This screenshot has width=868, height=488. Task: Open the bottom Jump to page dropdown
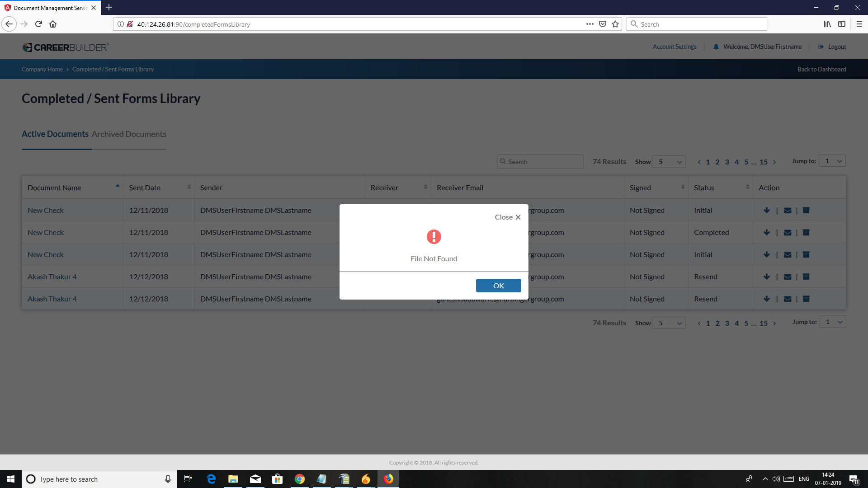click(x=832, y=322)
